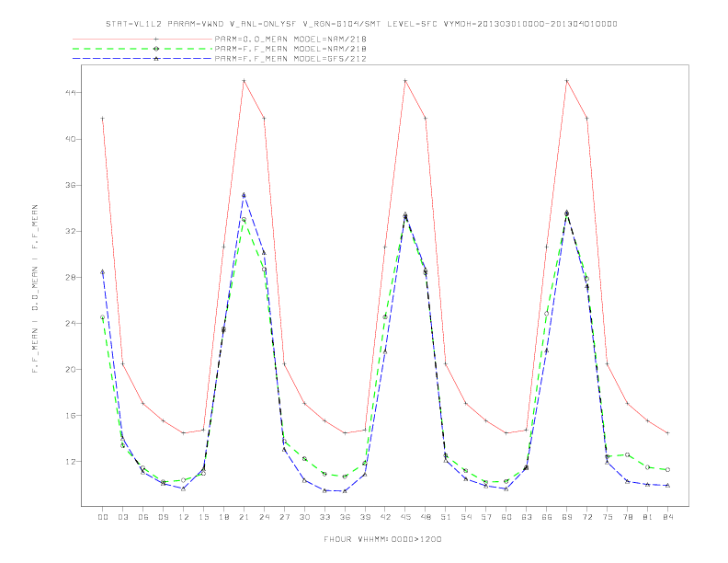Click the y-axis tick label 36
The height and width of the screenshot is (563, 728).
coord(70,185)
